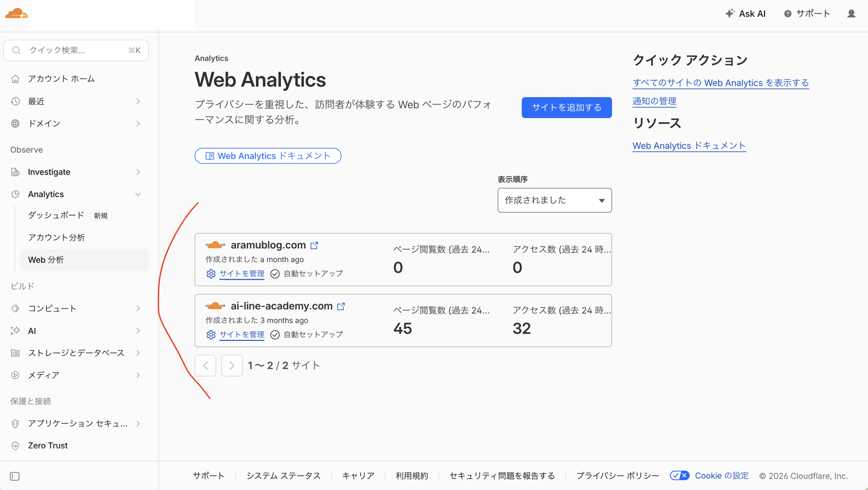Expand the ドメイン chevron
Image resolution: width=868 pixels, height=490 pixels.
pos(138,124)
